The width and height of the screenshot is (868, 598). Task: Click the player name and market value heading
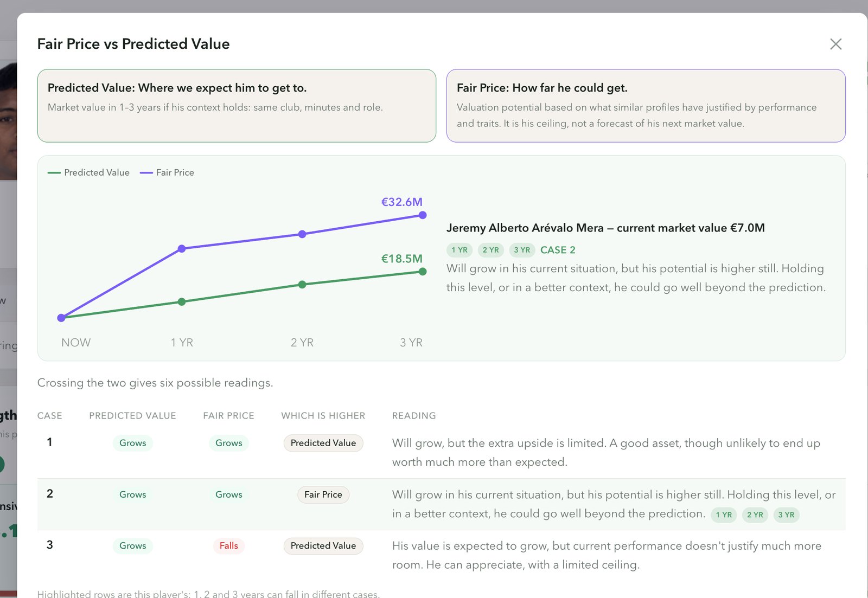tap(605, 228)
